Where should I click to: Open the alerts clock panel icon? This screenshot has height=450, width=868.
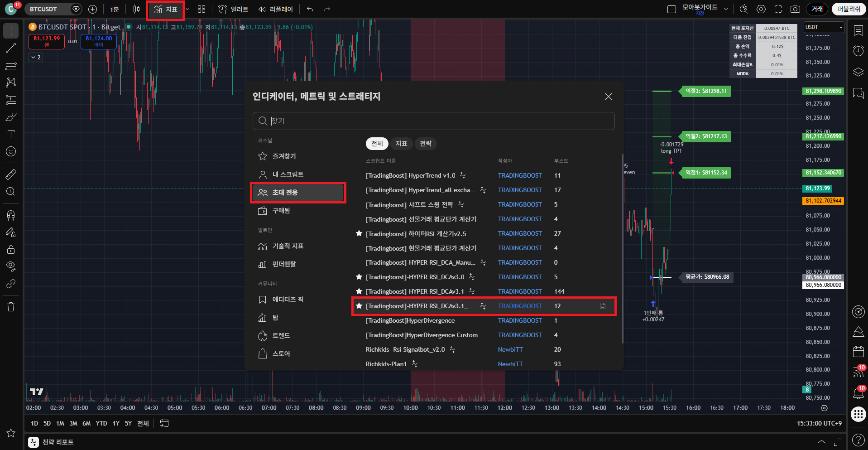click(858, 51)
